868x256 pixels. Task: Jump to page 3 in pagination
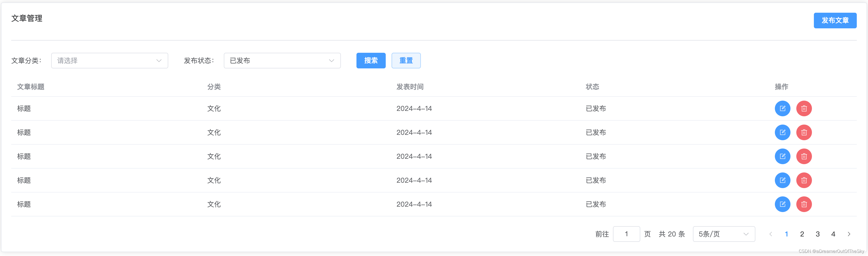[x=818, y=234]
